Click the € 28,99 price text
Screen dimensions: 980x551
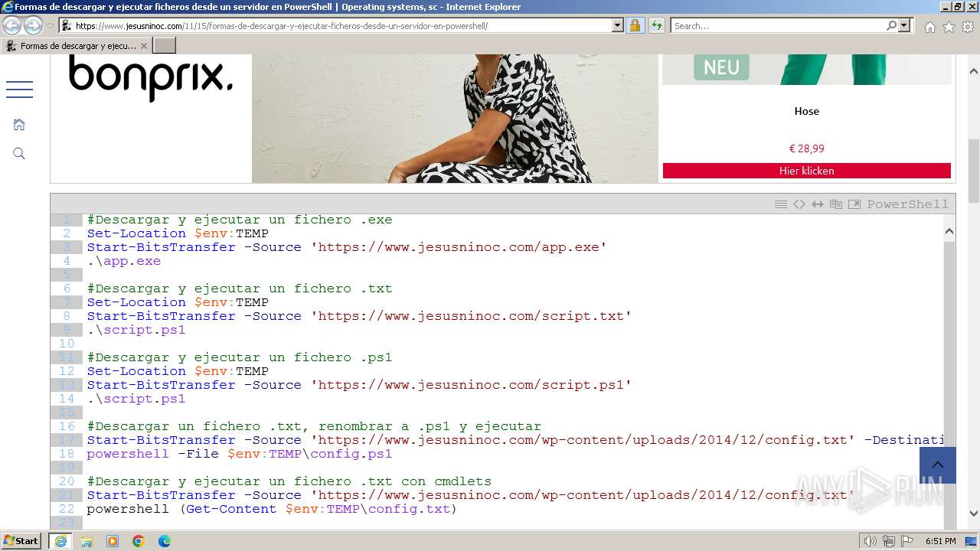(807, 148)
